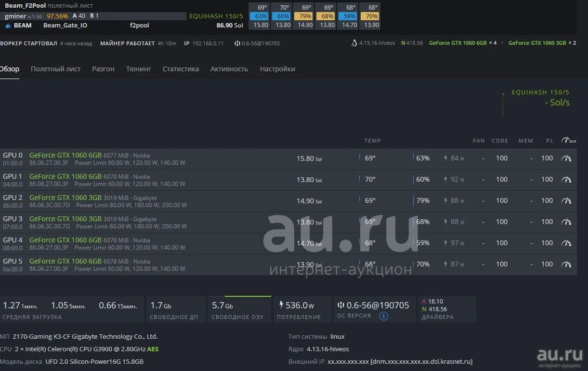Open overclock settings for all GPUs

(x=569, y=140)
